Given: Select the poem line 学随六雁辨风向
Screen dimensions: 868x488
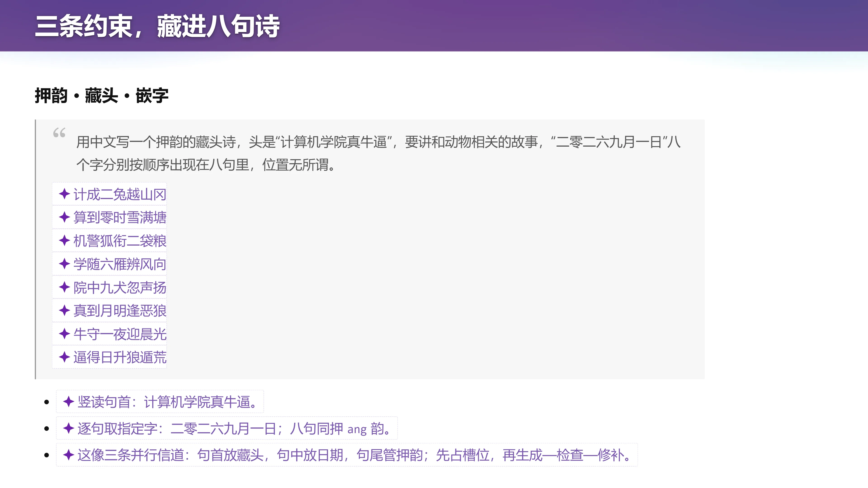Looking at the screenshot, I should click(x=120, y=264).
